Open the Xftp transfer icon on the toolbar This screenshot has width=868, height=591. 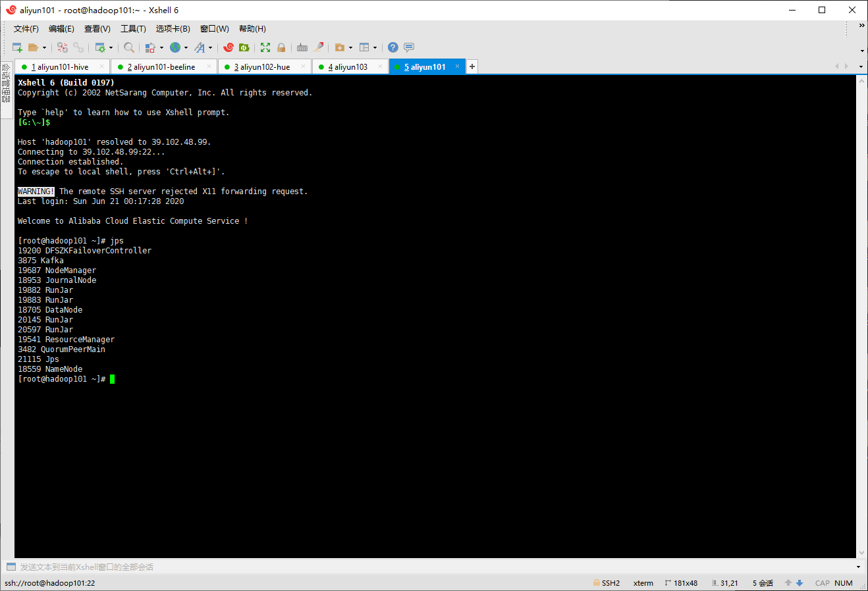click(244, 47)
